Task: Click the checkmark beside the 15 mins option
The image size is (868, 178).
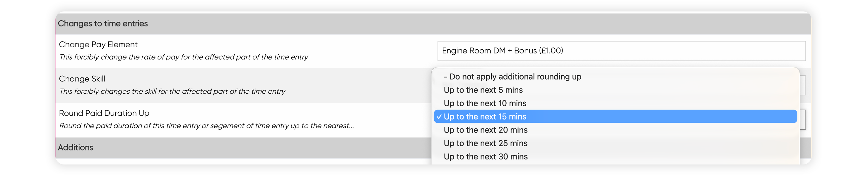Action: [x=439, y=117]
